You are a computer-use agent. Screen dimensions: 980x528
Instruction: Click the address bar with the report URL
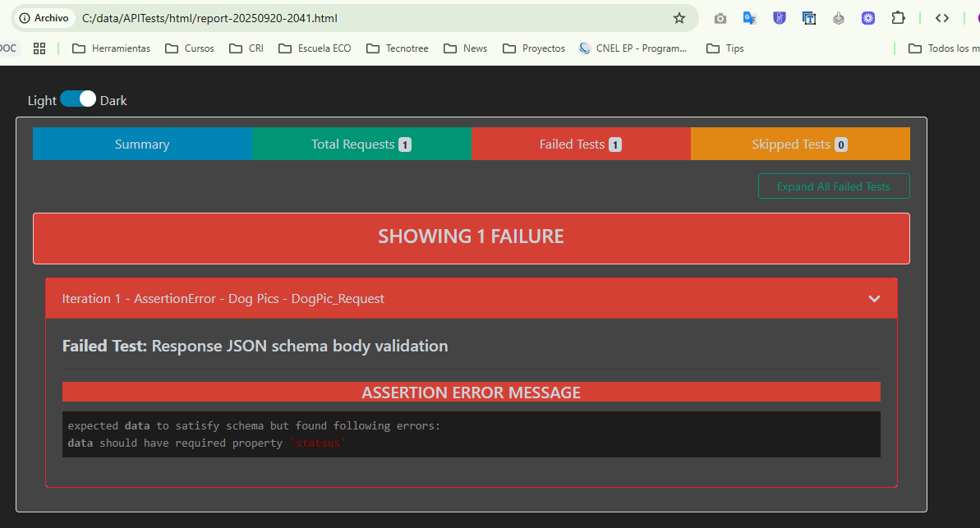click(370, 18)
